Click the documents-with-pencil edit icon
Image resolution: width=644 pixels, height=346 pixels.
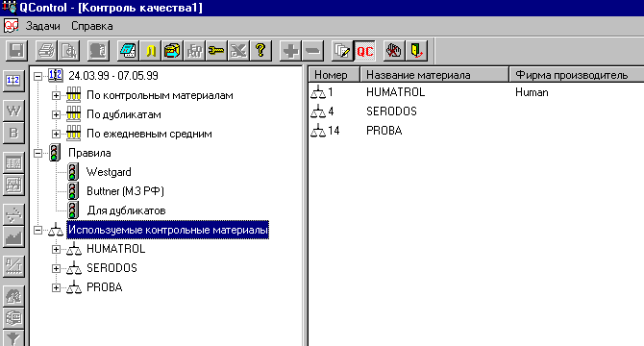(x=342, y=51)
